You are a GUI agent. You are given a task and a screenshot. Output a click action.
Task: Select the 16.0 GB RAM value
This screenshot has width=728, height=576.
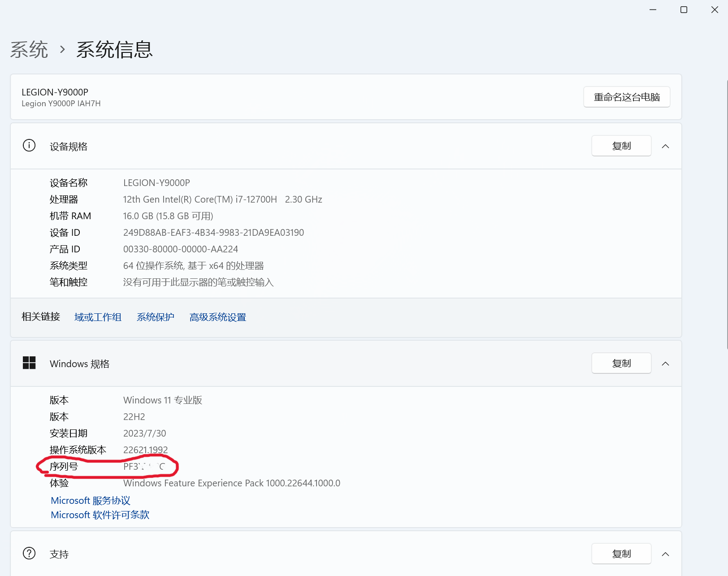click(x=168, y=216)
